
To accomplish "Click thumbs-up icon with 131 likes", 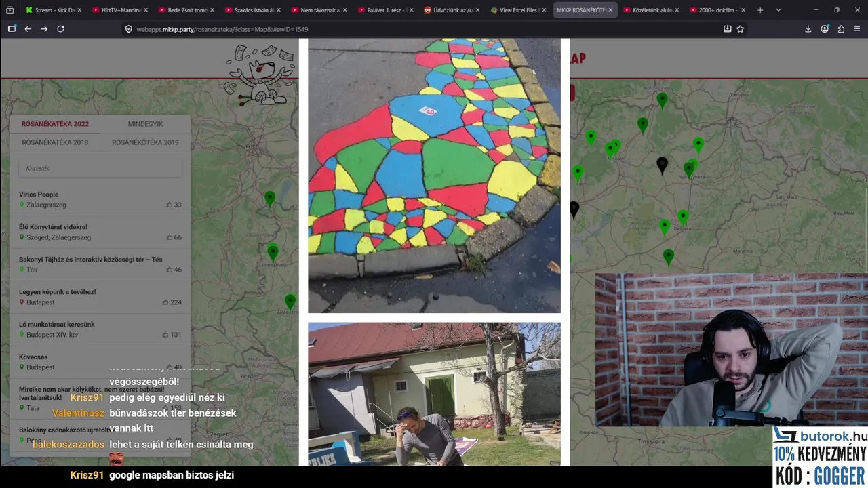I will [165, 335].
